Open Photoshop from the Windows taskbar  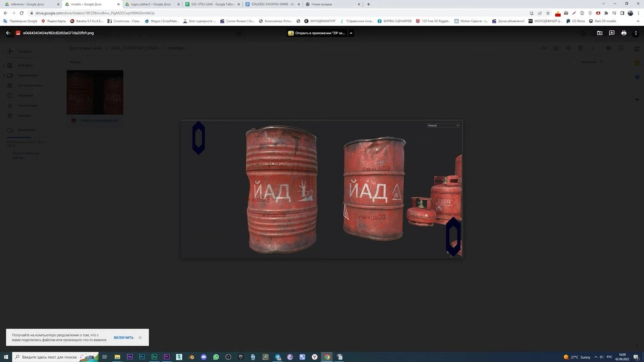coord(142,357)
